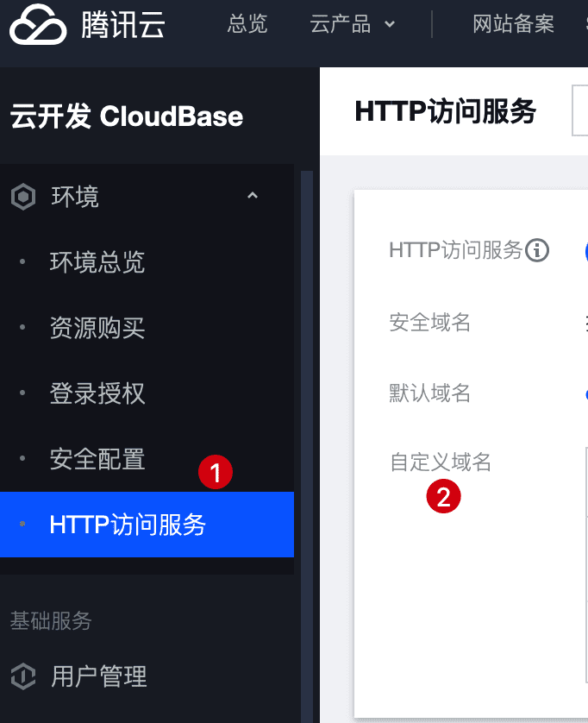The width and height of the screenshot is (588, 723).
Task: Click the 腾讯云 brand text
Action: pos(123,24)
